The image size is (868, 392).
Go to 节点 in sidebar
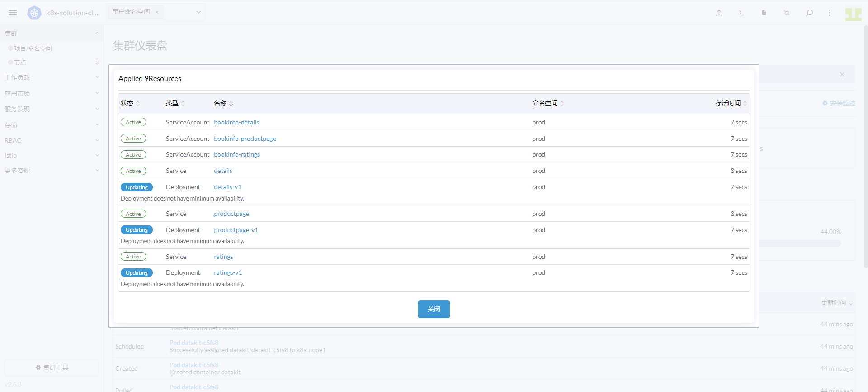[x=20, y=62]
